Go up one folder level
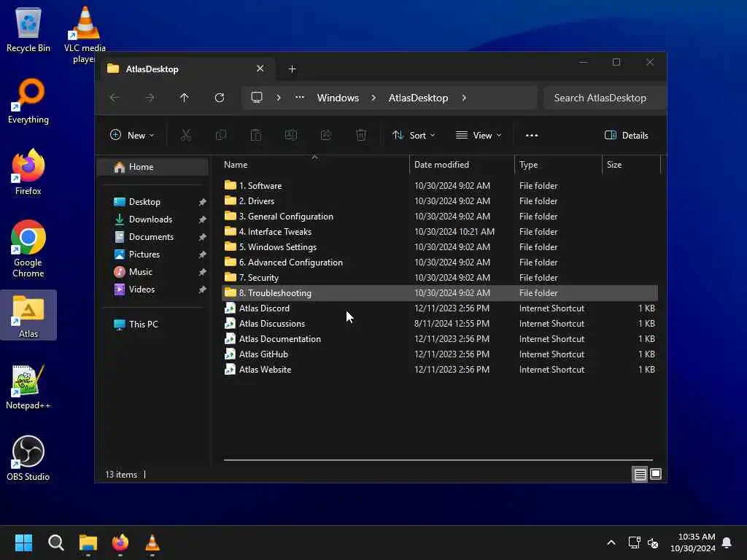The image size is (747, 560). (x=185, y=98)
